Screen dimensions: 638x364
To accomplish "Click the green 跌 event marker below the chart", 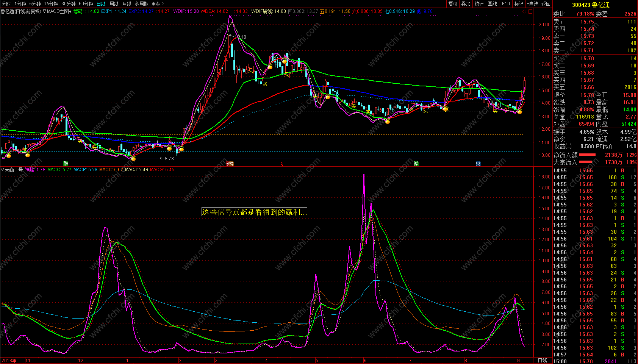I will 66,164.
